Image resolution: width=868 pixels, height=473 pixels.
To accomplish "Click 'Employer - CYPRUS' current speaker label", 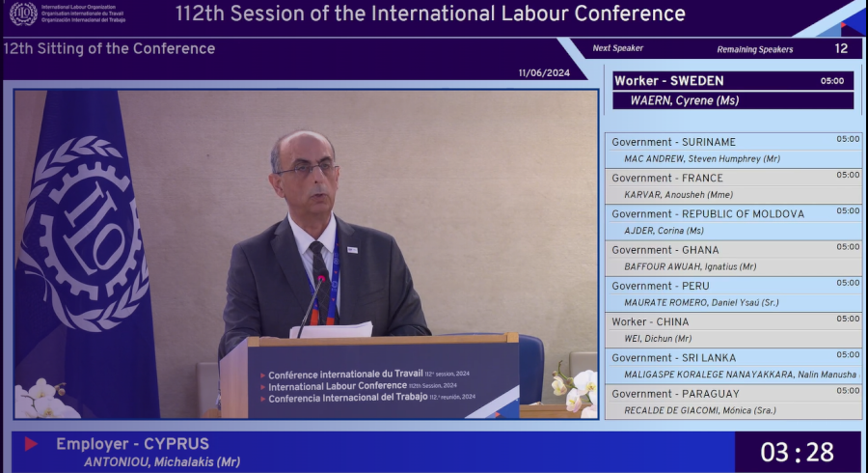I will 132,444.
